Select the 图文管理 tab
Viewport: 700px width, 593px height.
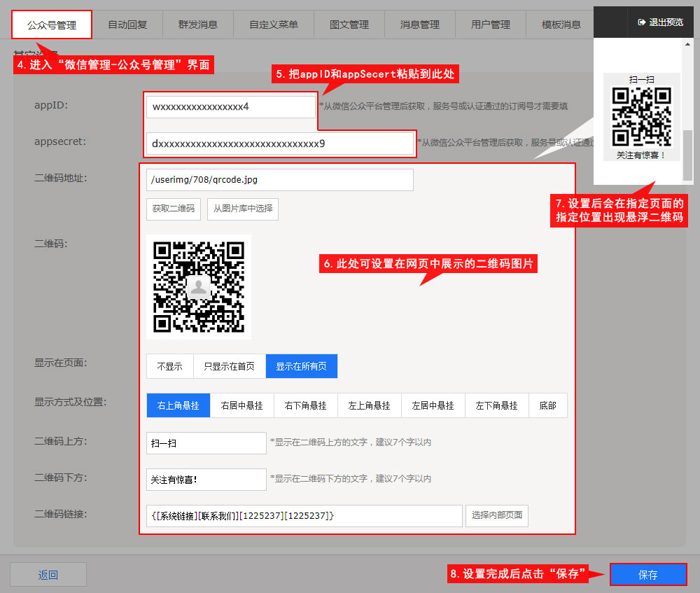pyautogui.click(x=349, y=25)
